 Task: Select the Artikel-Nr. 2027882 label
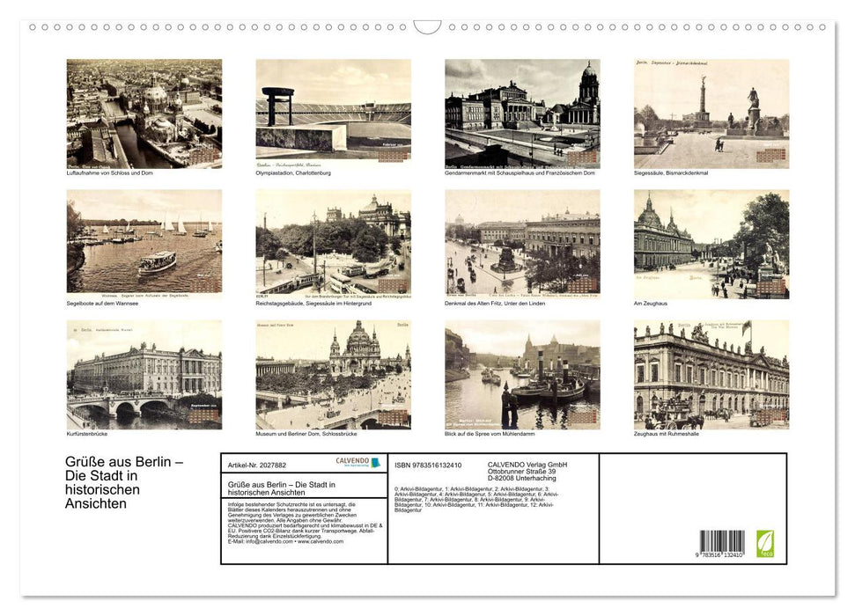[256, 465]
